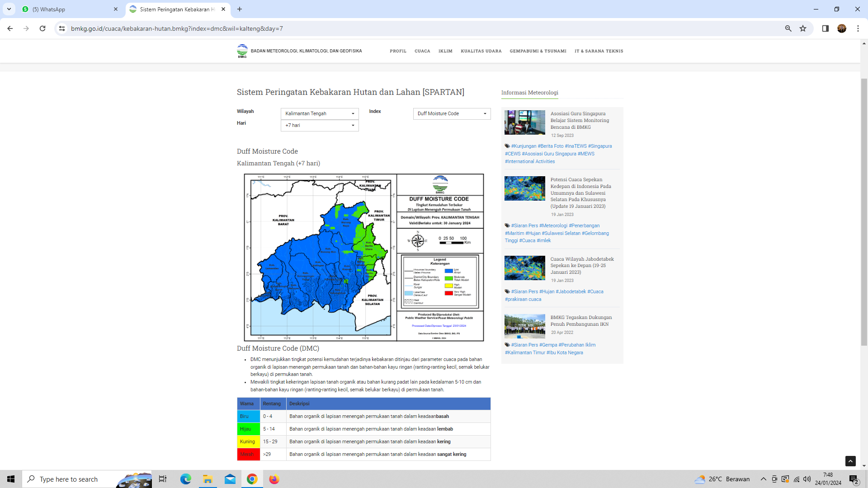Open the PROFIL menu
Screen dimensions: 868x488
coord(398,51)
